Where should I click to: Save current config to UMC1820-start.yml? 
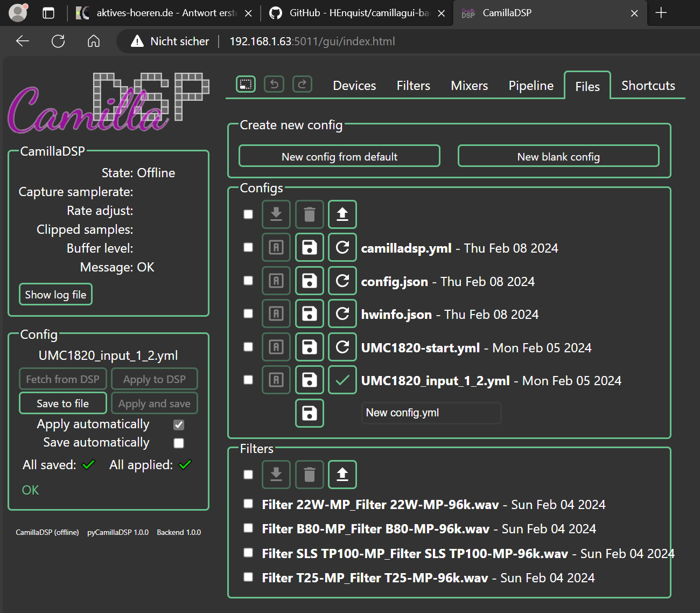[310, 347]
